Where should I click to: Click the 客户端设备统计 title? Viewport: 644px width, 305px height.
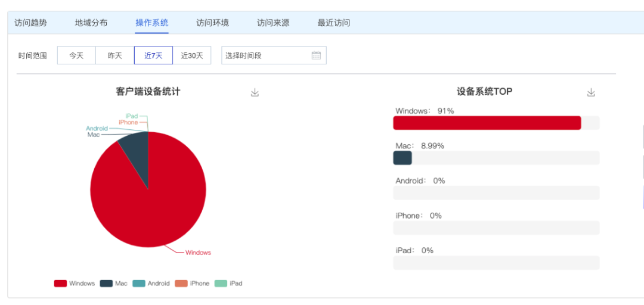tap(148, 92)
